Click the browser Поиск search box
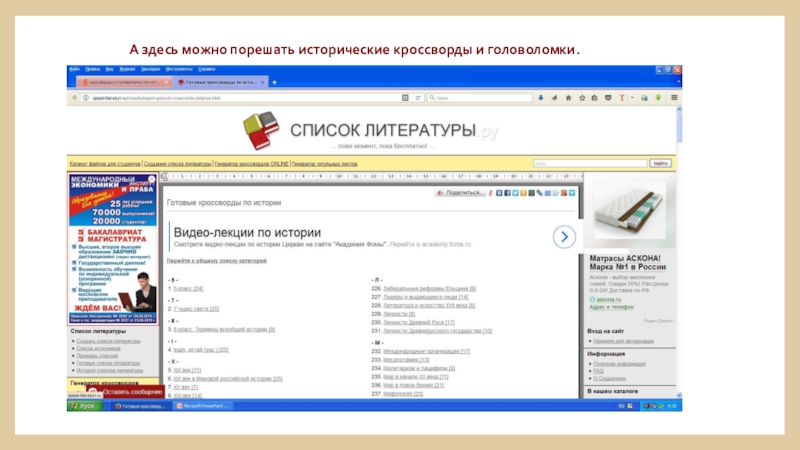This screenshot has width=800, height=450. pos(480,98)
